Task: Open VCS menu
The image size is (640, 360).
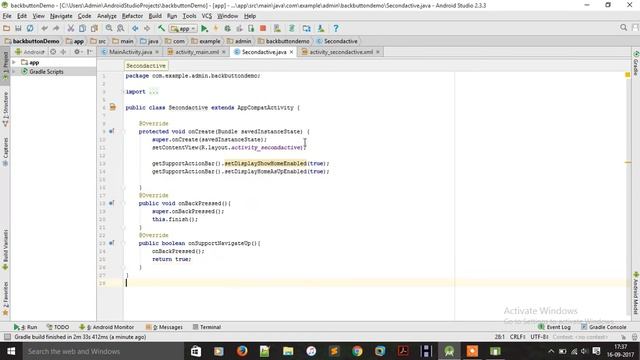Action: (x=207, y=16)
